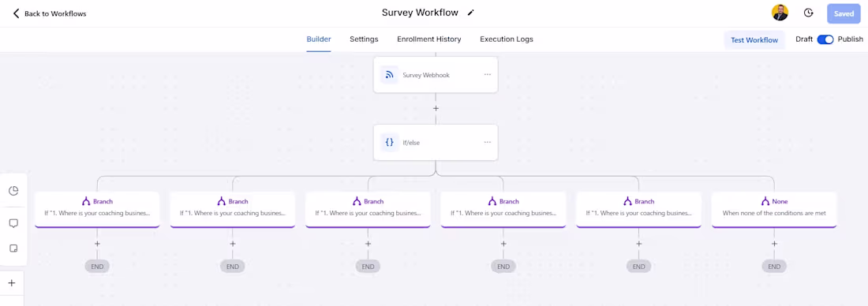Image resolution: width=868 pixels, height=306 pixels.
Task: Add step under third Branch
Action: (x=369, y=244)
